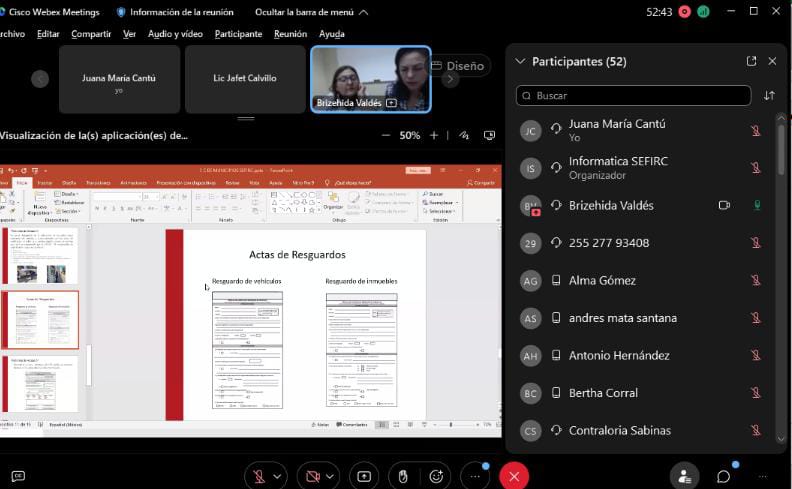The height and width of the screenshot is (489, 792).
Task: Open the Participante menu
Action: [238, 33]
